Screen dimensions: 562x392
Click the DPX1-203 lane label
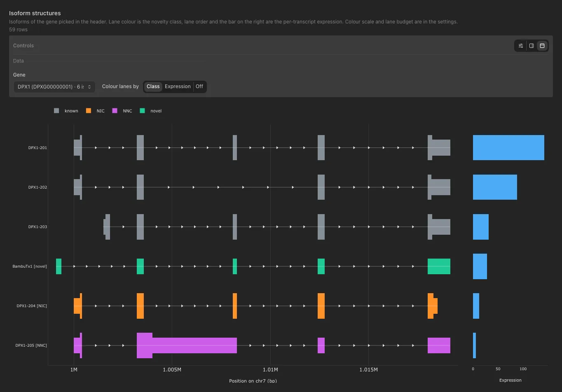coord(37,227)
